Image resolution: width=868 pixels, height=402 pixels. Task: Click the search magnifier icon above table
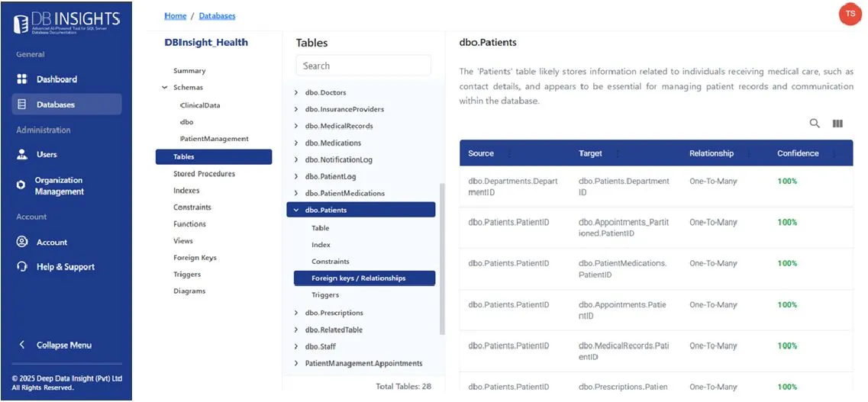click(815, 124)
